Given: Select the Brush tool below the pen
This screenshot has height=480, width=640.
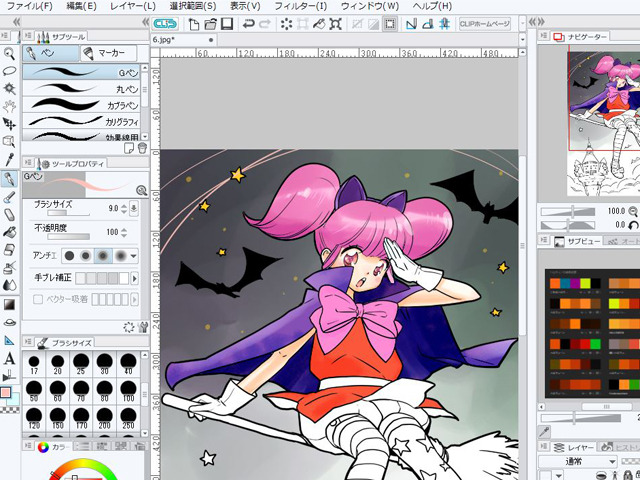Looking at the screenshot, I should (x=9, y=197).
